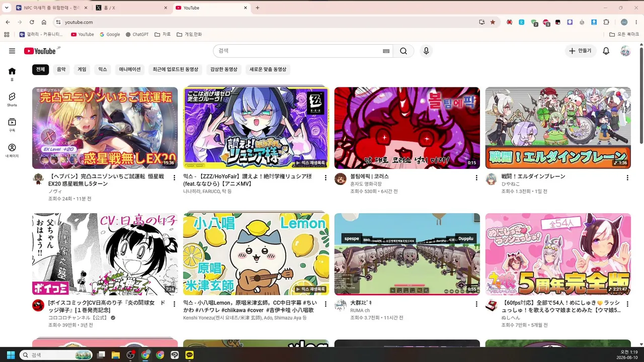The image size is (644, 362).
Task: Open the 혼자도 명화극장 channel avatar
Action: (340, 179)
